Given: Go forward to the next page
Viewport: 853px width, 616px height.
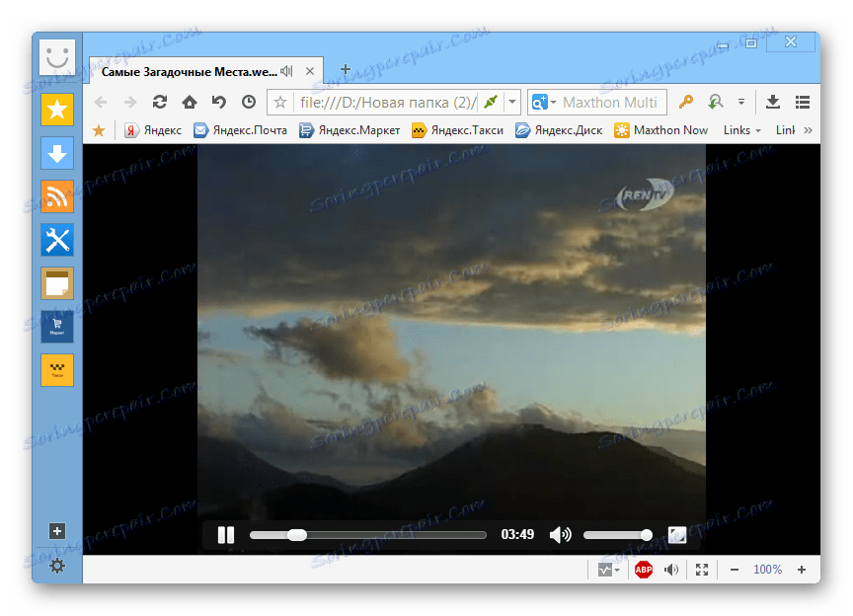Looking at the screenshot, I should click(x=130, y=103).
